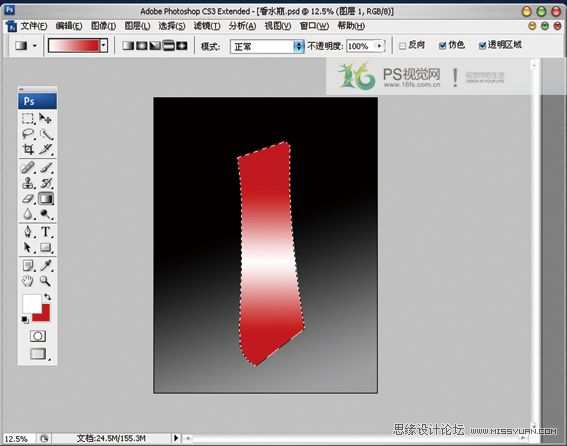
Task: Select the Brush tool
Action: (x=46, y=168)
